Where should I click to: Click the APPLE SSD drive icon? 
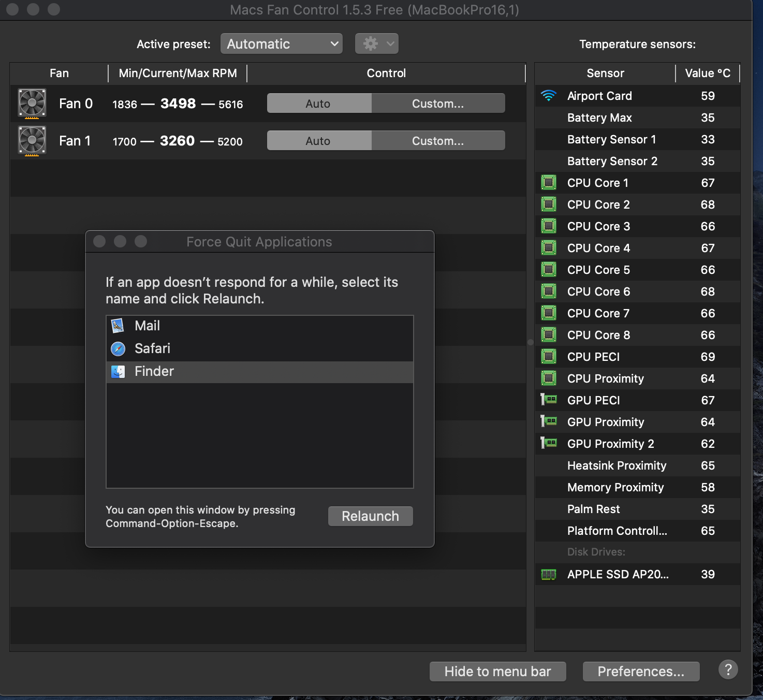[x=549, y=574]
